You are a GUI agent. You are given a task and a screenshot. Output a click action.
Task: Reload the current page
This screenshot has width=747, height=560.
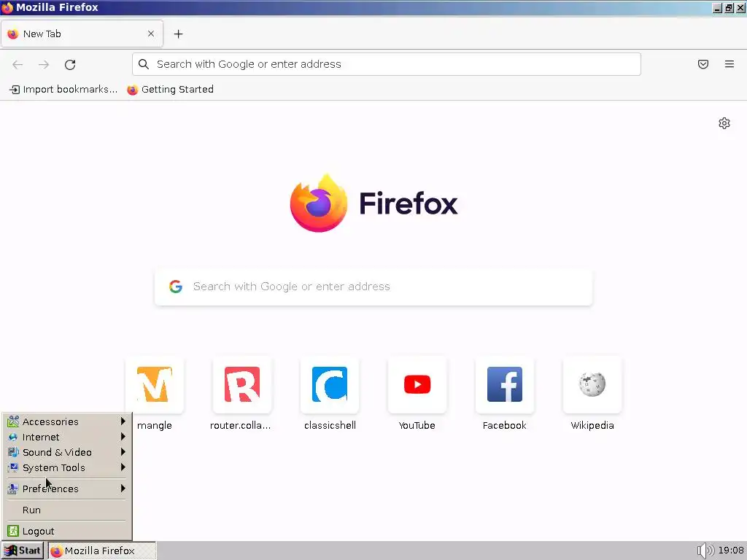tap(70, 64)
